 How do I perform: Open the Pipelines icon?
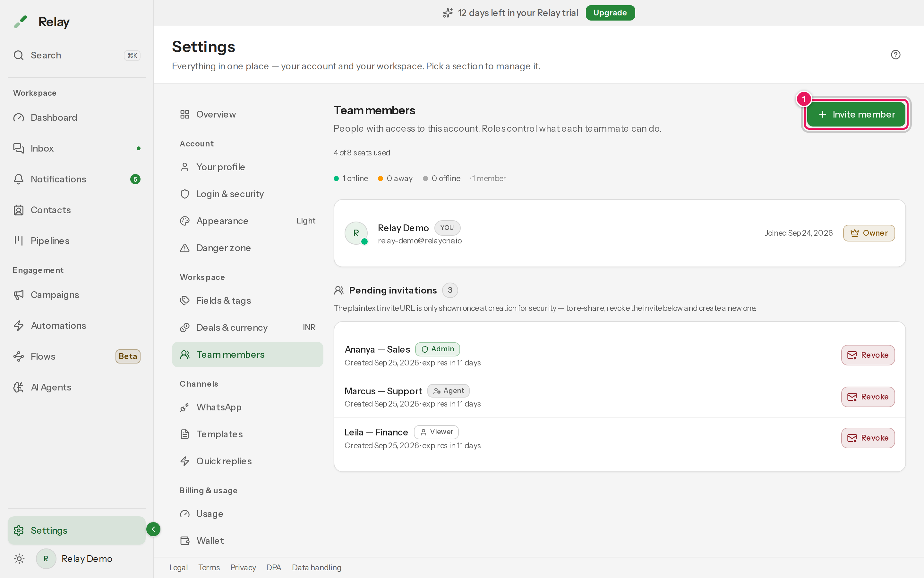click(19, 241)
